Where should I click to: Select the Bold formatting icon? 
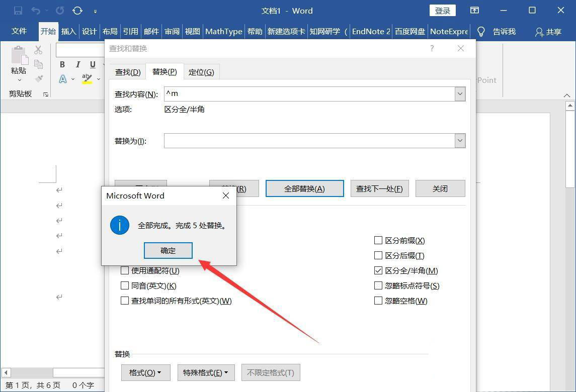point(62,64)
